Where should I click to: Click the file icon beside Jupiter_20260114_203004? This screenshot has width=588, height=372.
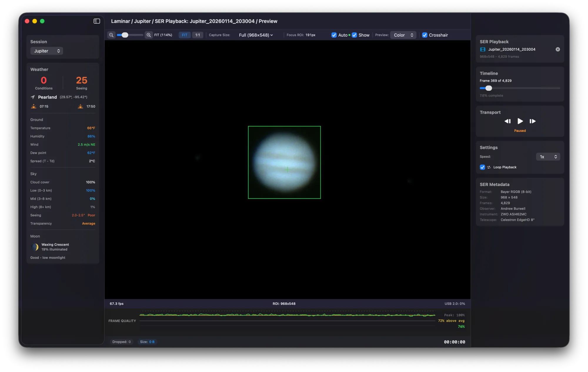point(482,49)
